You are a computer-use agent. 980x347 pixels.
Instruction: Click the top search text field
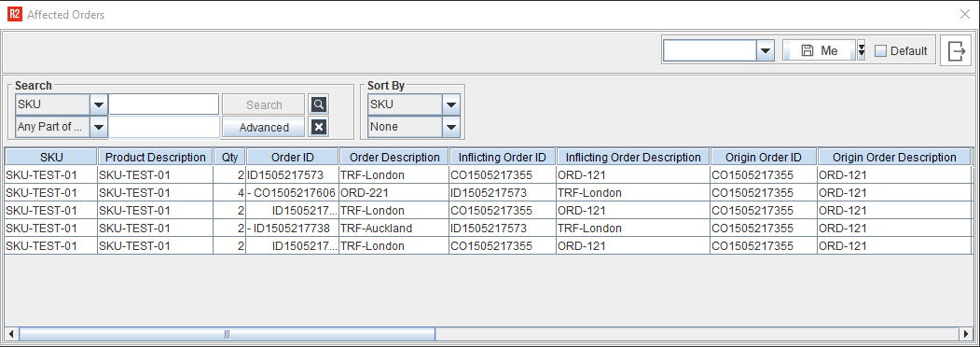pyautogui.click(x=164, y=104)
